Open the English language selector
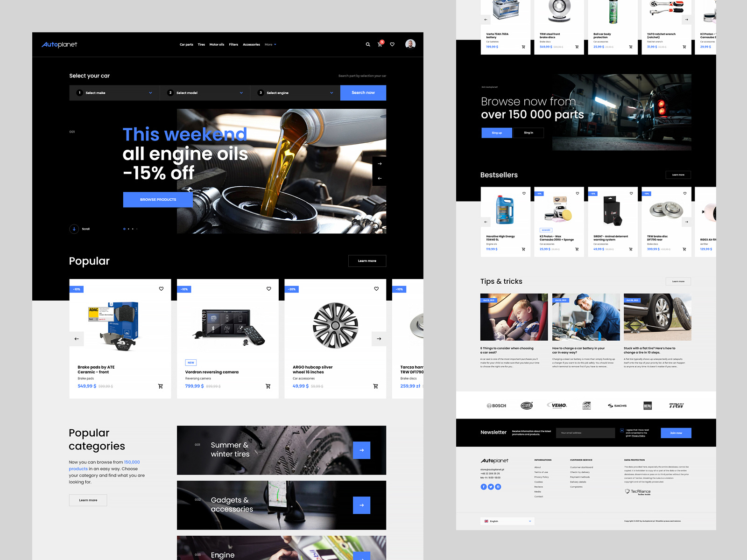 [x=507, y=521]
